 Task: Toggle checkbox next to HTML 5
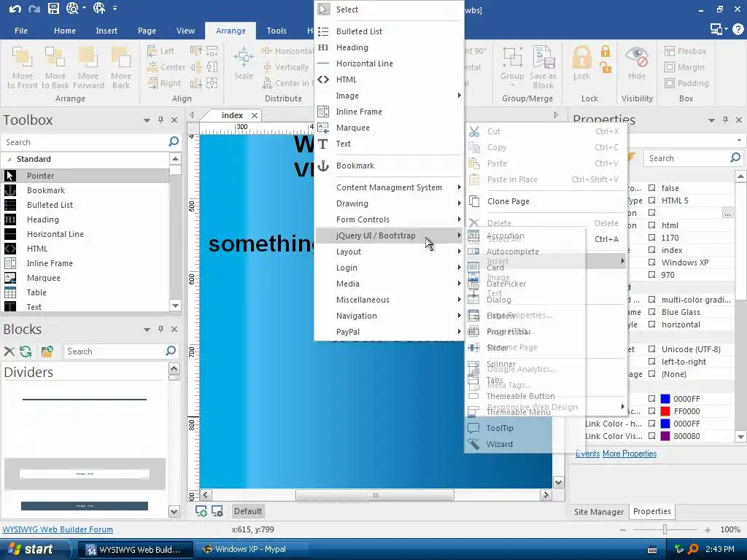(x=651, y=201)
